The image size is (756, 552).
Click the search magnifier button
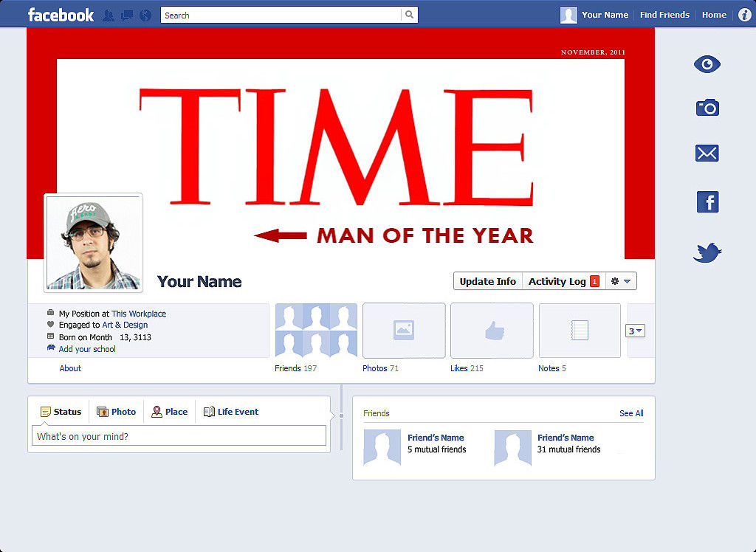[x=409, y=15]
